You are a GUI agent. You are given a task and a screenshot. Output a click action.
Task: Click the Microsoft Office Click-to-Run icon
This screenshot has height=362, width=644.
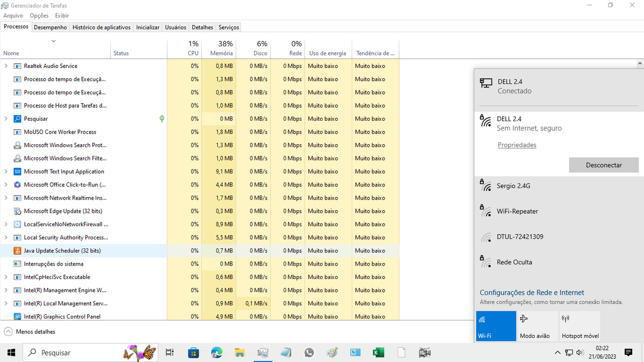pos(18,185)
